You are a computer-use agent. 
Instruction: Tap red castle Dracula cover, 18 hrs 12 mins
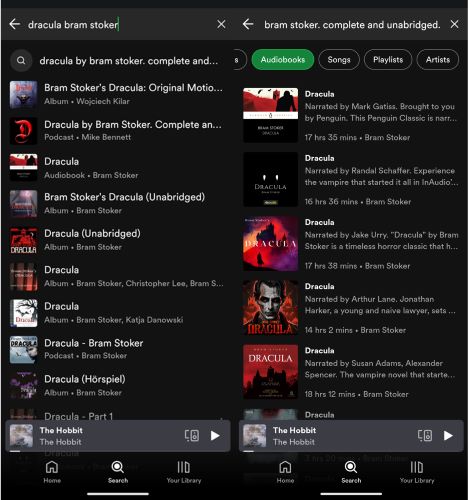271,372
